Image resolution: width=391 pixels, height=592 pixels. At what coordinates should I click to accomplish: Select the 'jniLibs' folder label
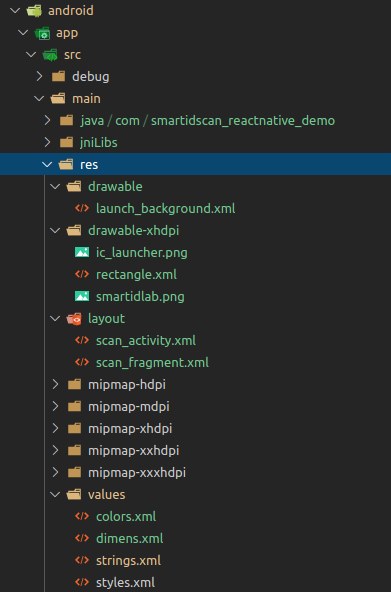pos(99,143)
